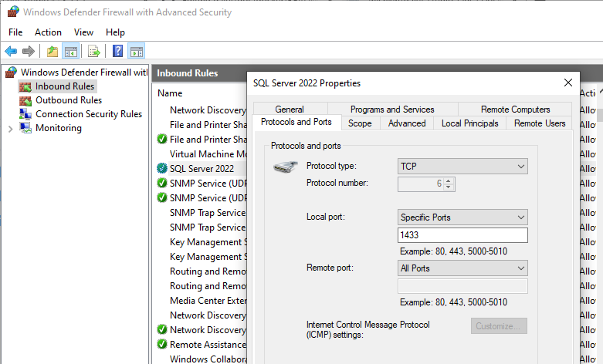Open the Local port dropdown

tap(462, 217)
